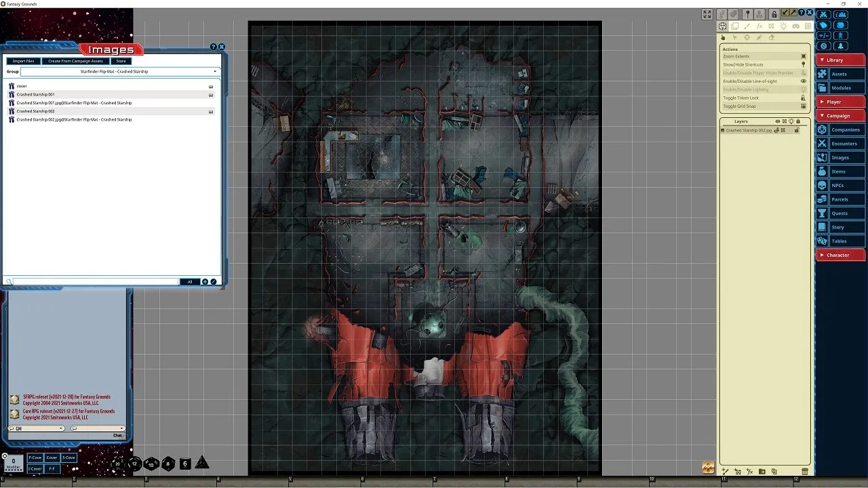The image size is (868, 488).
Task: Click the Store button in Images
Action: point(121,61)
